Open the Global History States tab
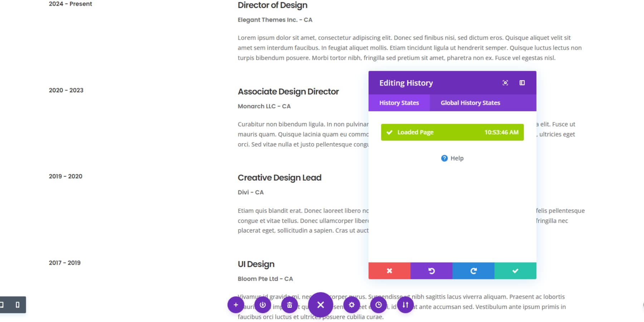This screenshot has width=644, height=322. click(x=470, y=103)
